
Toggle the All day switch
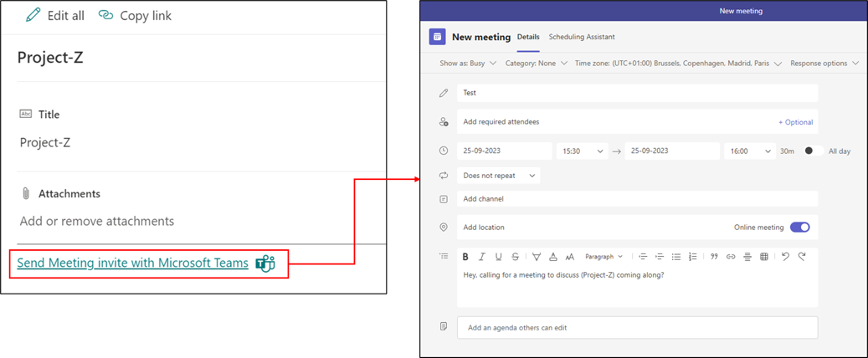(x=814, y=151)
